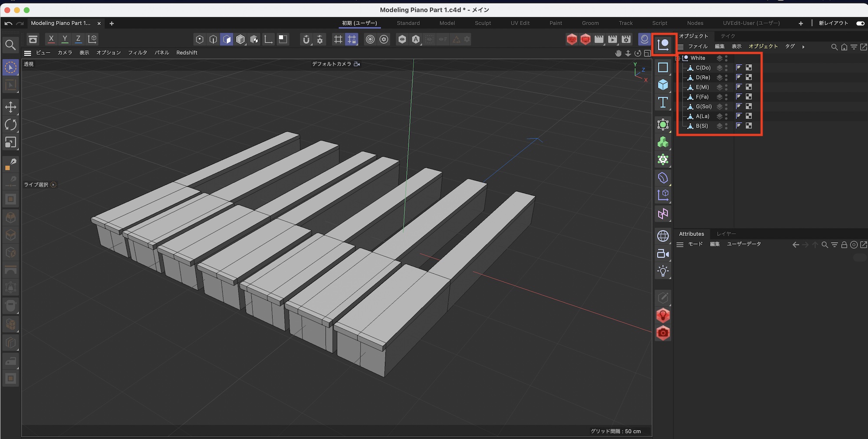Image resolution: width=868 pixels, height=439 pixels.
Task: Open the カメラ viewport menu
Action: 65,53
